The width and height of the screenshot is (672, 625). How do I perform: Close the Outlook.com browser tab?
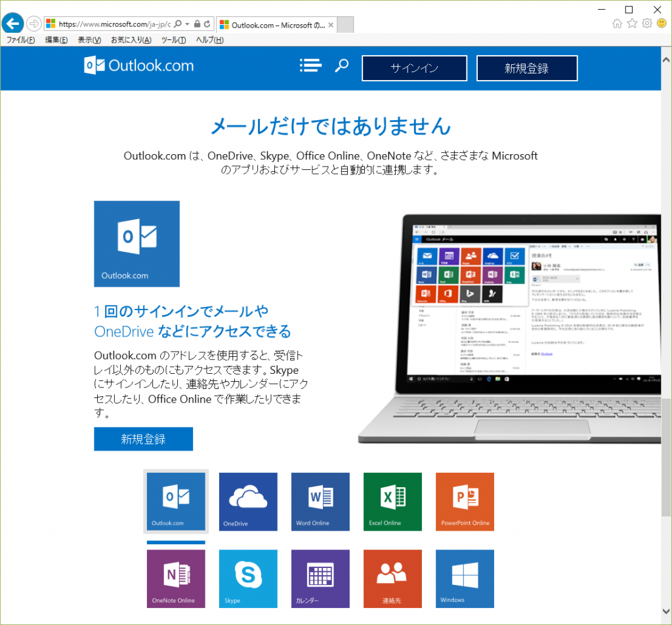click(x=331, y=25)
